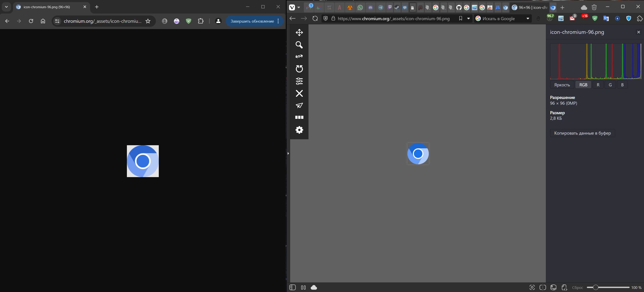
Task: Open Vivaldi synced tabs cloud icon
Action: tap(584, 8)
